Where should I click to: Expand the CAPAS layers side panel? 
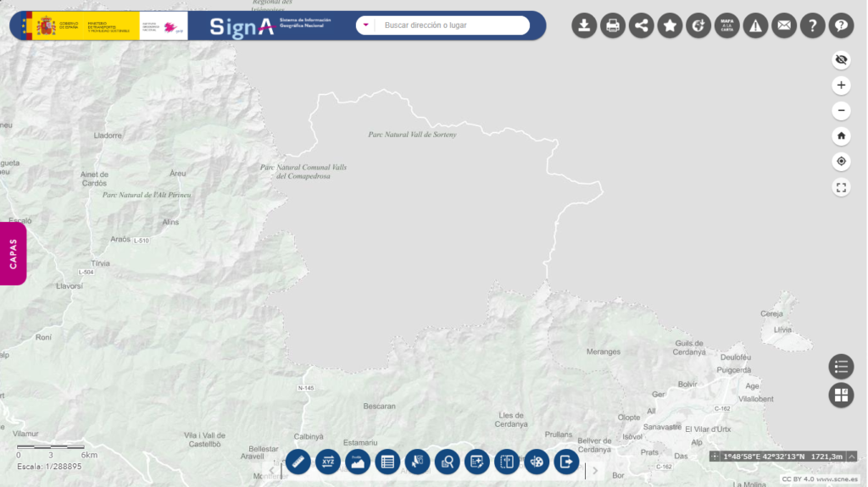(14, 254)
